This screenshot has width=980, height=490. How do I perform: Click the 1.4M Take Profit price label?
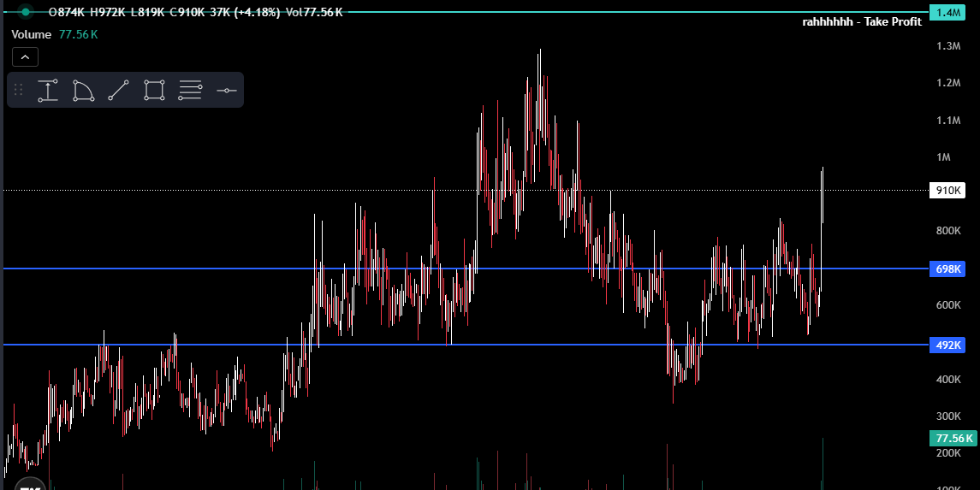pos(947,12)
